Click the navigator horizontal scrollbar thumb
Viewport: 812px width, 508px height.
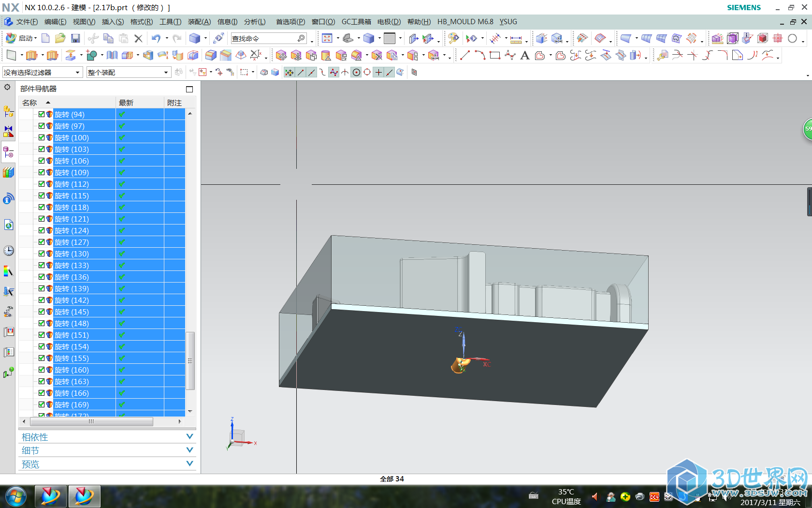(x=91, y=421)
